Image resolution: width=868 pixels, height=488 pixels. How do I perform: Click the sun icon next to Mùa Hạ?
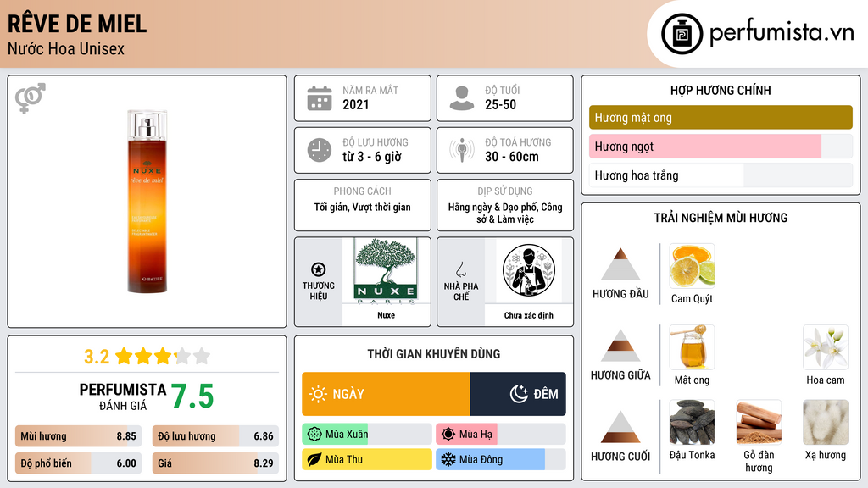[448, 435]
